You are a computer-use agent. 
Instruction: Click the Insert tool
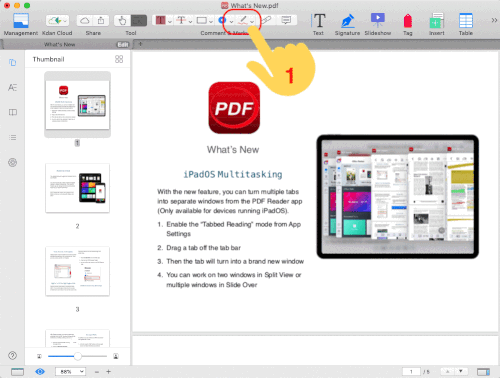pyautogui.click(x=437, y=21)
